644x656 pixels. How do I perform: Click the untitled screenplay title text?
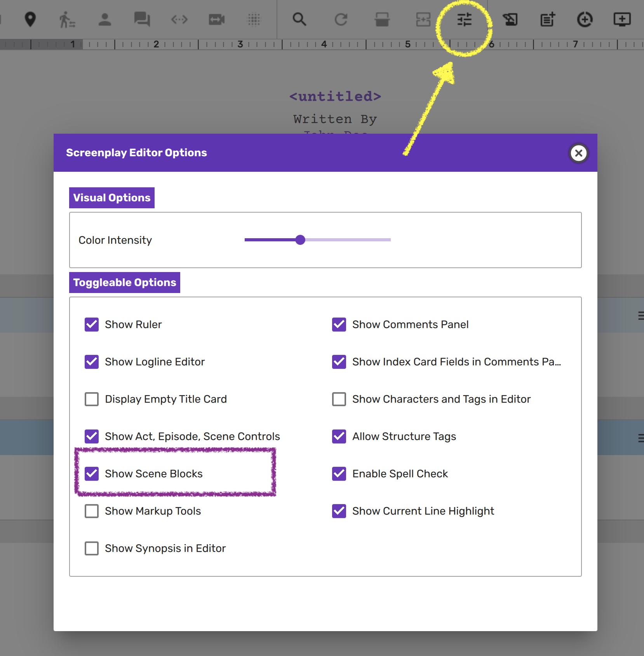[335, 96]
